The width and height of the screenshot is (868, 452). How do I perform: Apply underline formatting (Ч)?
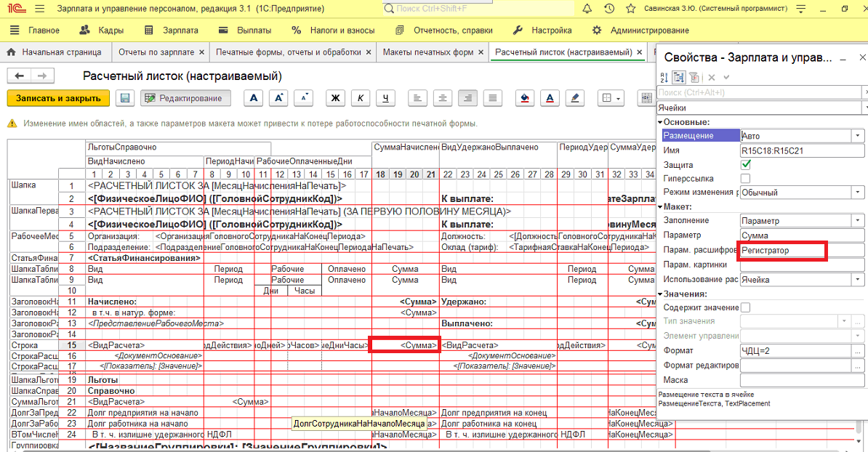(385, 99)
